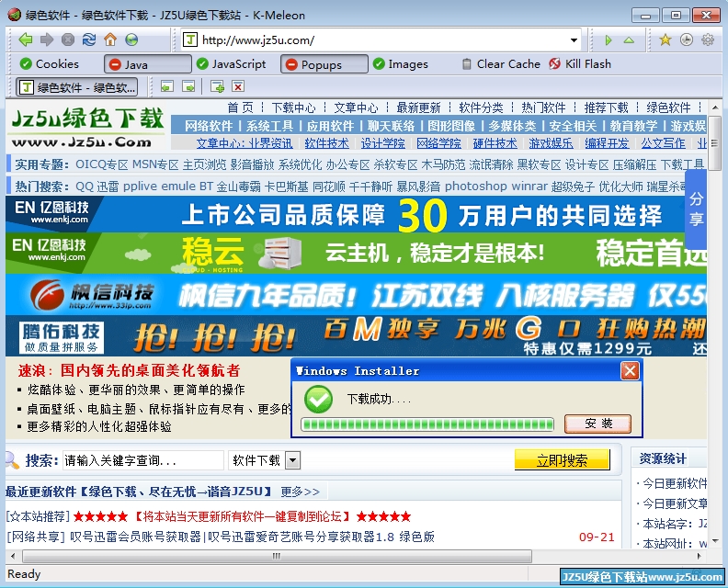Expand the URL address dropdown arrow
Image resolution: width=728 pixels, height=588 pixels.
click(574, 40)
